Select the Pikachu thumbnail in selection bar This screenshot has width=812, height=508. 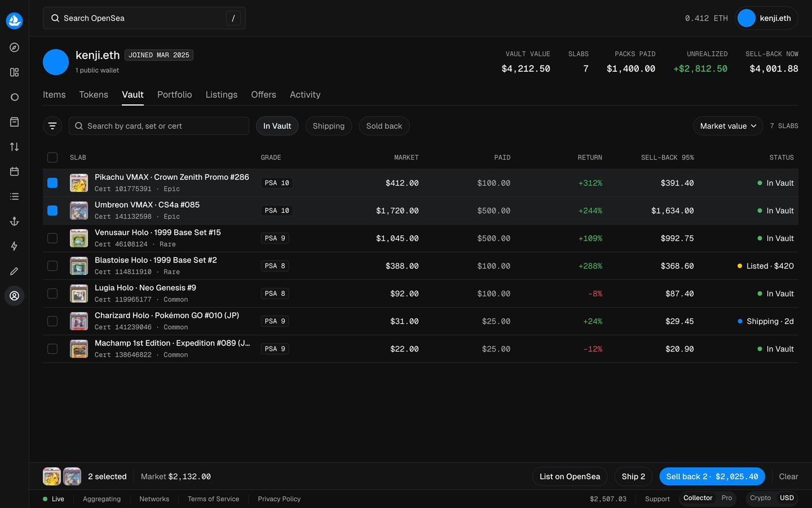[52, 476]
